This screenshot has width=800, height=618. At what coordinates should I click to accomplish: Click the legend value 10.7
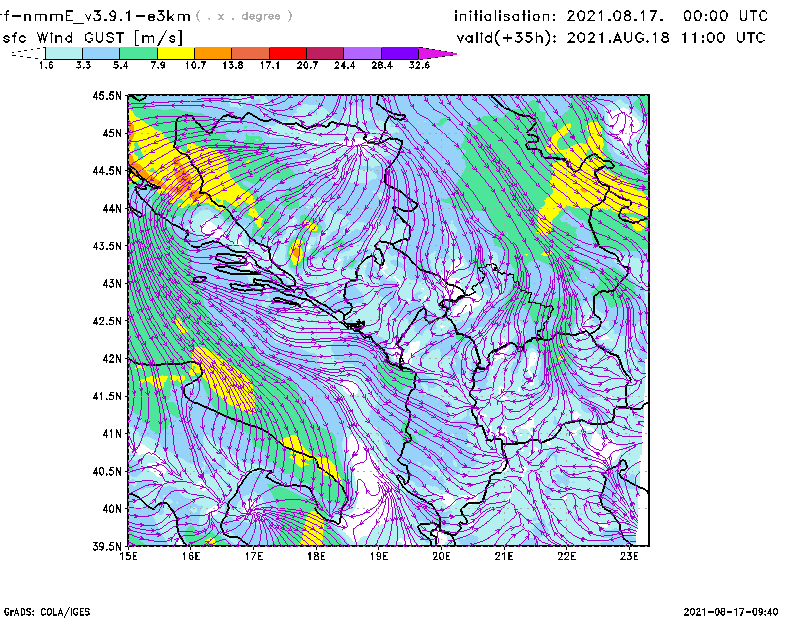coord(195,65)
